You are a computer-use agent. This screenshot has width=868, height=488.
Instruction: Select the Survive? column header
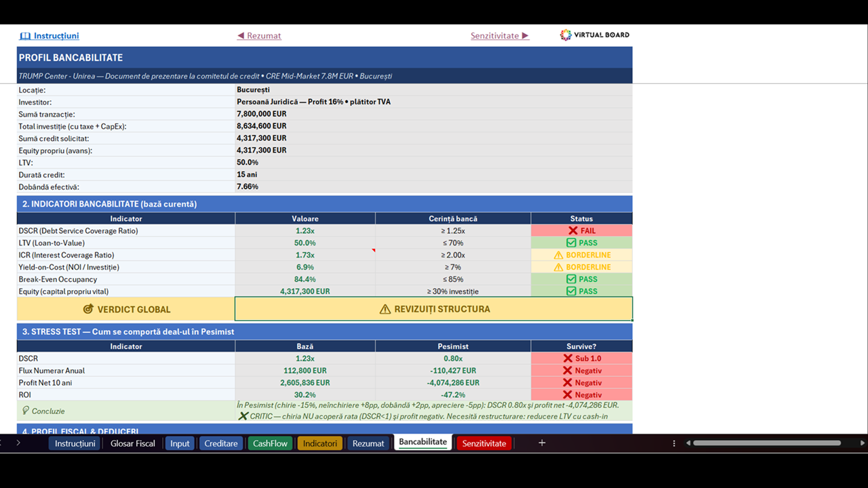(x=582, y=346)
